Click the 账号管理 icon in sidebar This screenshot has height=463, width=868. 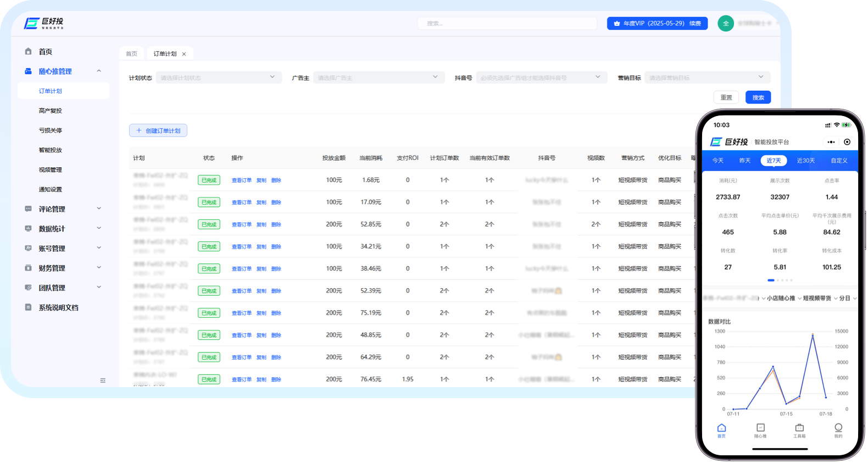[x=28, y=248]
